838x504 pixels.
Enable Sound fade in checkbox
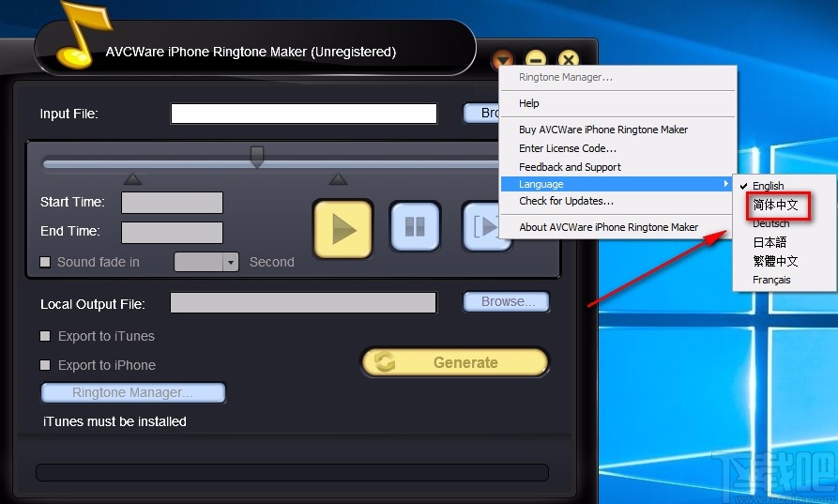pos(45,262)
